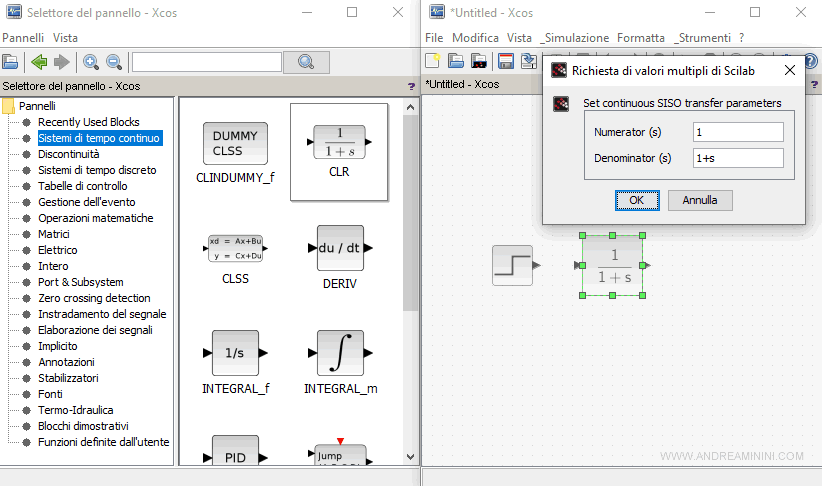The width and height of the screenshot is (822, 486).
Task: Click Annulla to cancel dialog
Action: (x=700, y=200)
